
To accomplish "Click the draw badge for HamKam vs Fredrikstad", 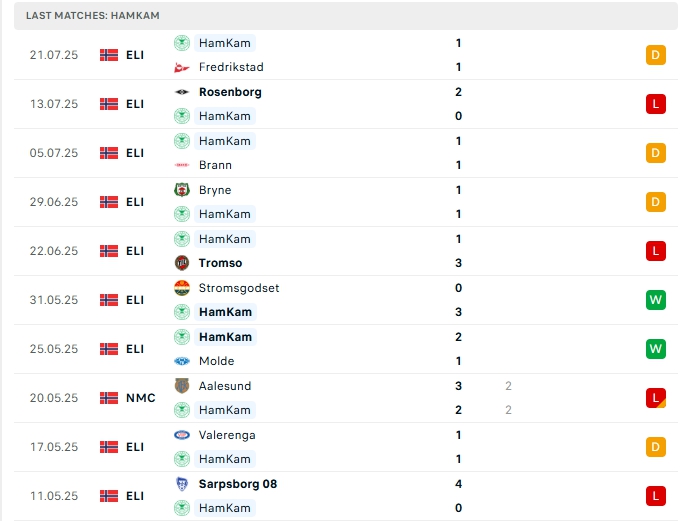I will (x=656, y=55).
